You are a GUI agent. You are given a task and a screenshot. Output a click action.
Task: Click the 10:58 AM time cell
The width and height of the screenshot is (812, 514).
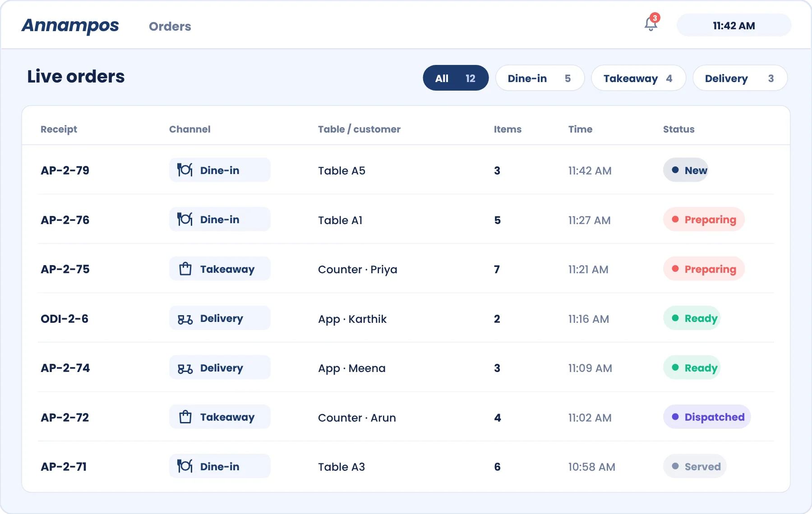[591, 467]
